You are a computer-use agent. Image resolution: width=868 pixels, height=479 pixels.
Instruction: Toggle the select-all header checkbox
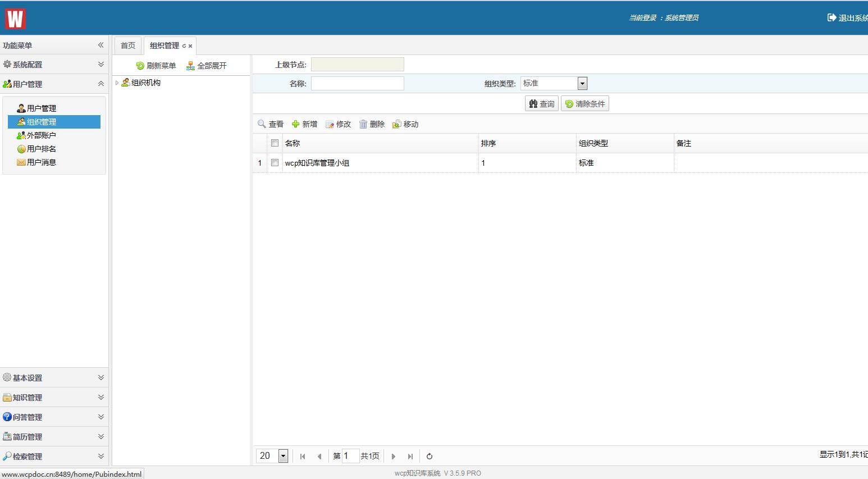(275, 143)
